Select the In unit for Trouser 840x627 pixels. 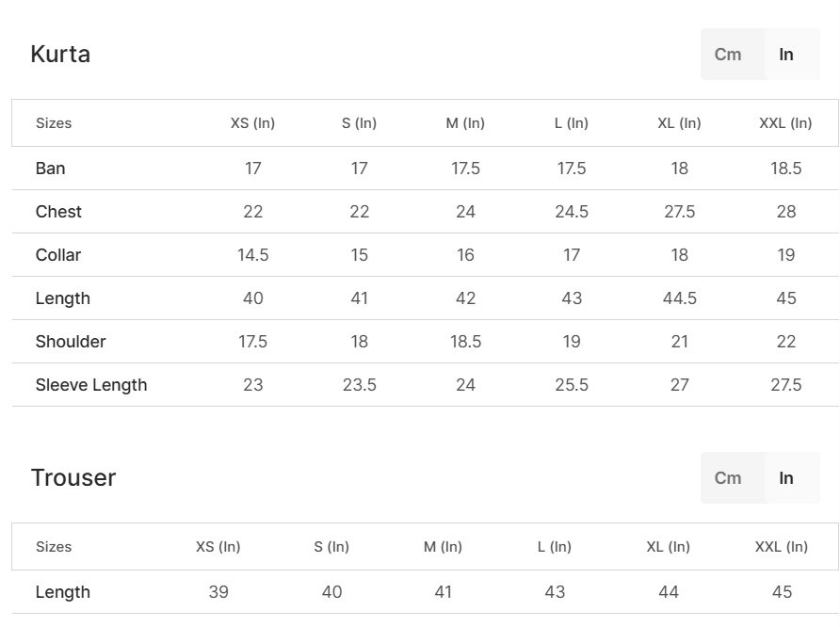coord(786,478)
